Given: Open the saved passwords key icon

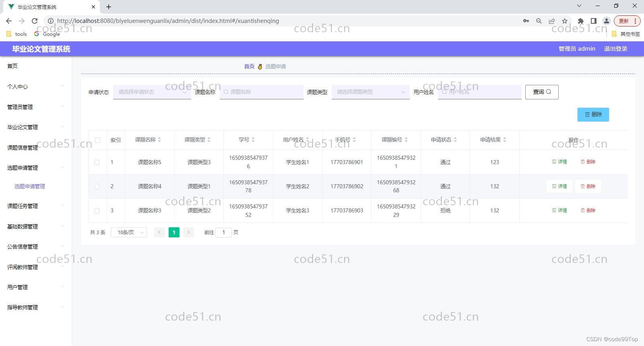Looking at the screenshot, I should tap(526, 21).
